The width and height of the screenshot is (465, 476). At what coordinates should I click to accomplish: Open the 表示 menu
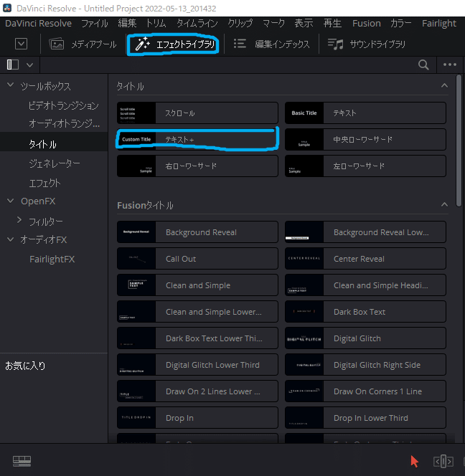(304, 24)
